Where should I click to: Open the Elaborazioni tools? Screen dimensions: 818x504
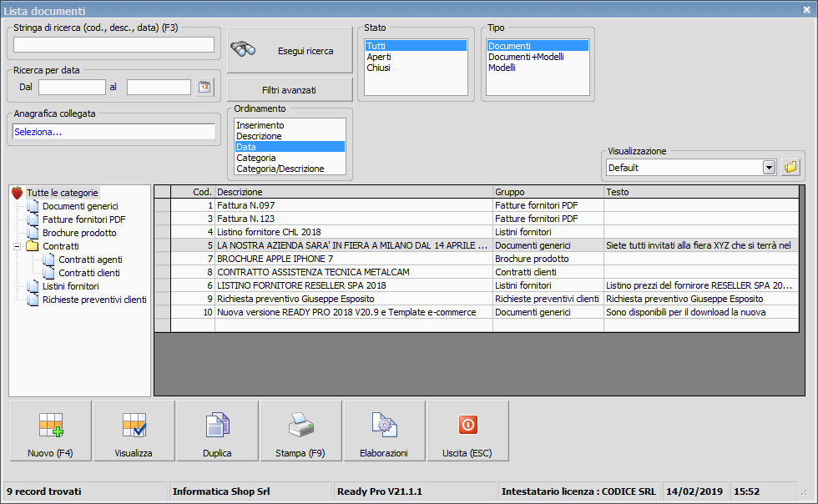385,431
